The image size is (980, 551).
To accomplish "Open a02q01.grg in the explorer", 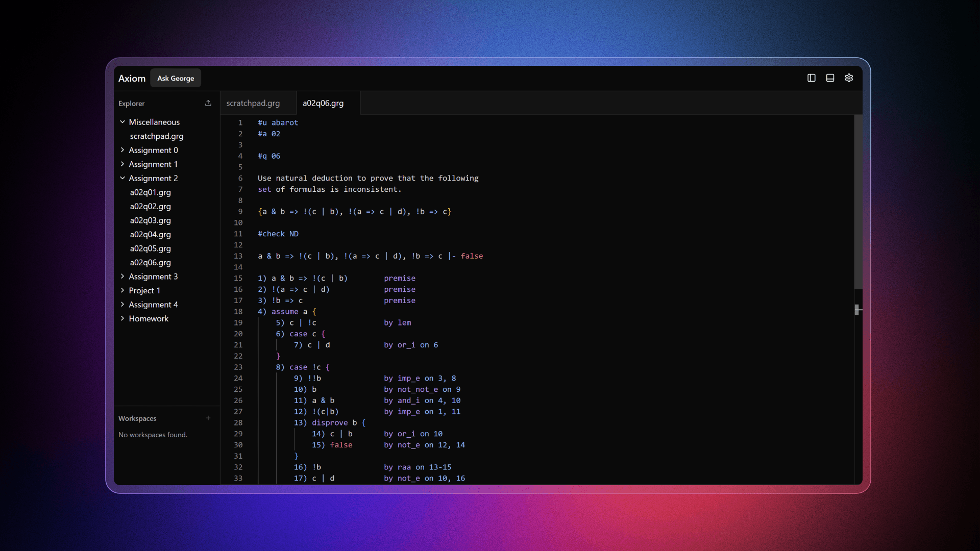I will pyautogui.click(x=150, y=192).
